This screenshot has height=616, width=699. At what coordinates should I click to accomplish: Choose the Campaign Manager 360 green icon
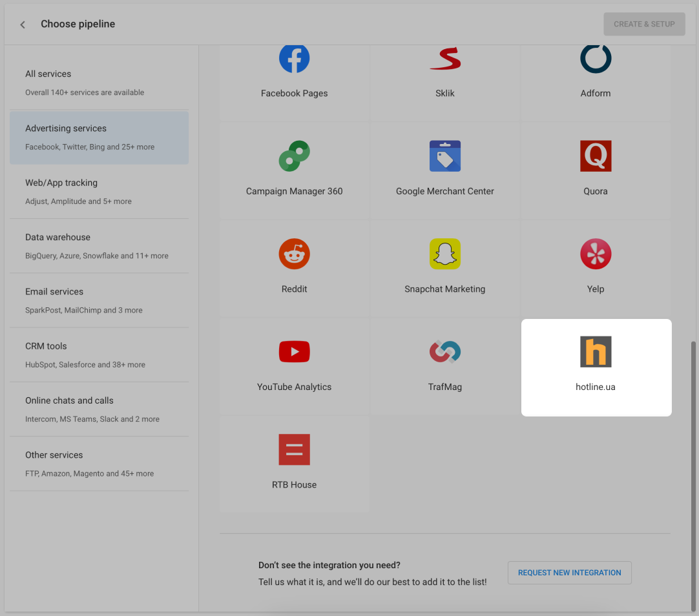[x=294, y=156]
